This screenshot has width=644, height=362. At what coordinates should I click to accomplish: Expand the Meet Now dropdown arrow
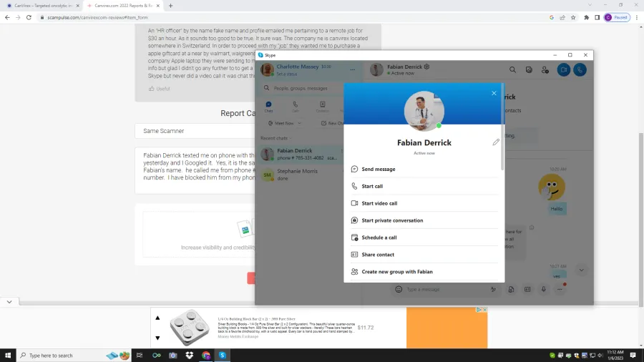coord(299,123)
